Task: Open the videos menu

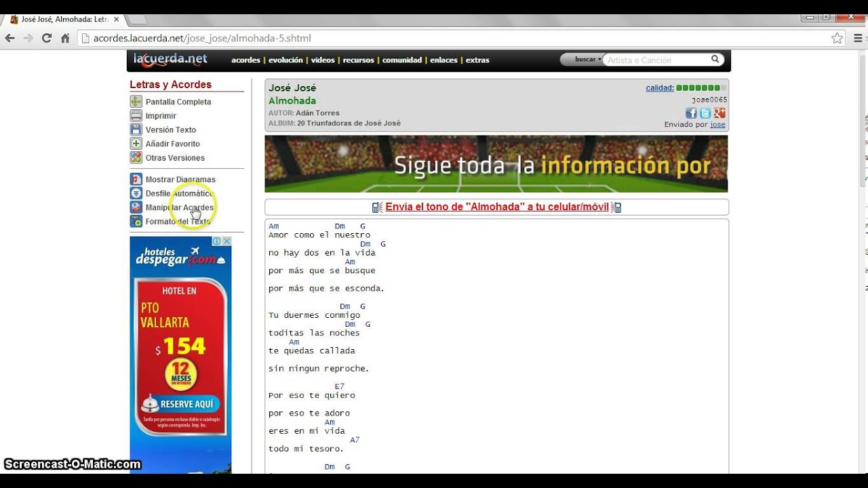Action: pyautogui.click(x=323, y=60)
